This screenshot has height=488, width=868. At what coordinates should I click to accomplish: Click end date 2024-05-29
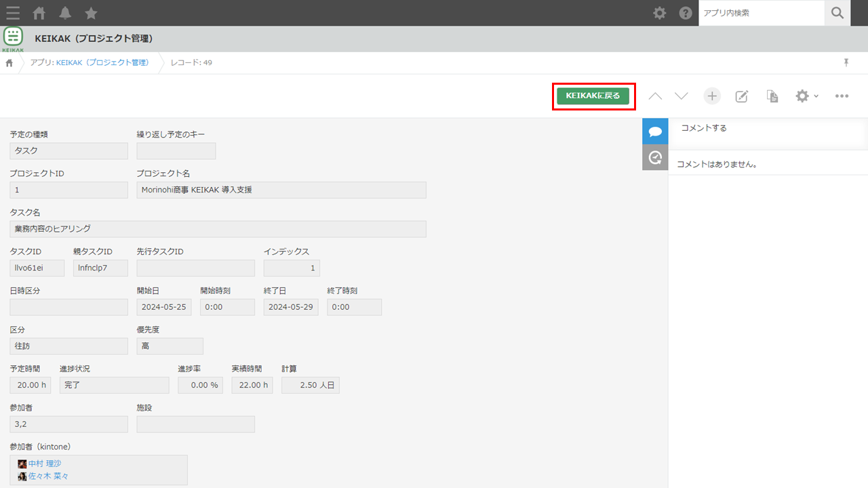[291, 307]
